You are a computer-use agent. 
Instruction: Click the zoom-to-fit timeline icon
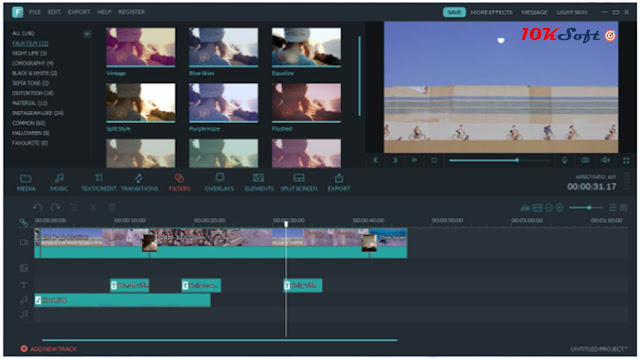click(537, 208)
